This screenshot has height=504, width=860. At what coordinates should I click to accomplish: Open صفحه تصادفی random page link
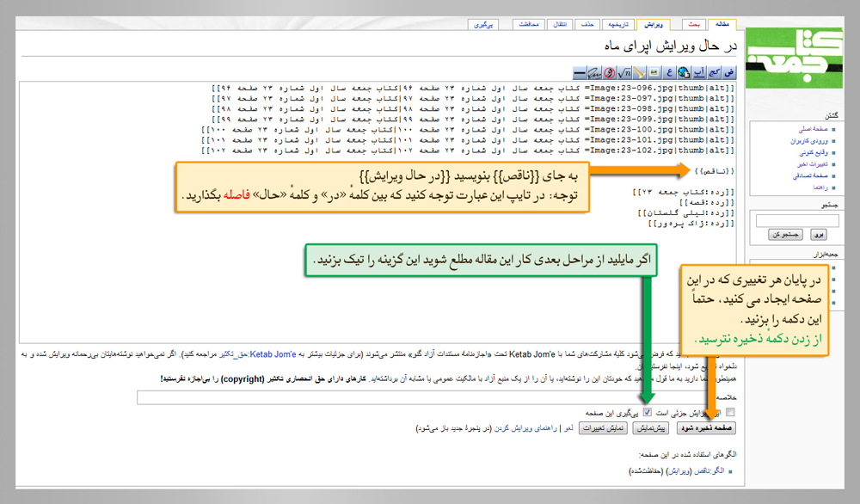(810, 175)
